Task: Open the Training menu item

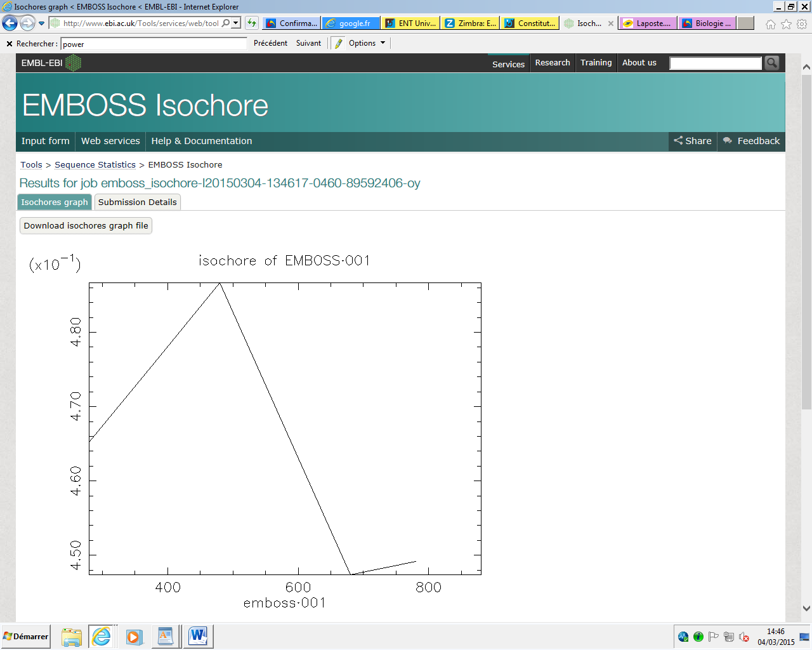Action: [x=596, y=63]
